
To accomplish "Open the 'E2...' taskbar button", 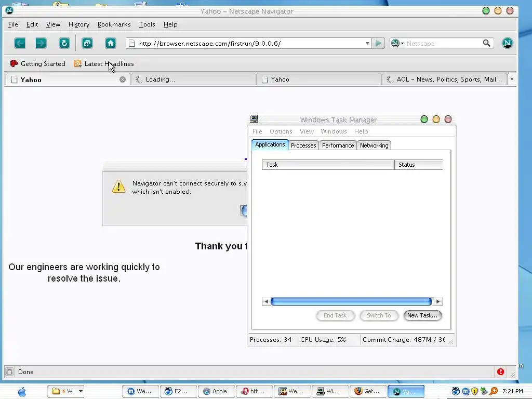I will coord(178,391).
